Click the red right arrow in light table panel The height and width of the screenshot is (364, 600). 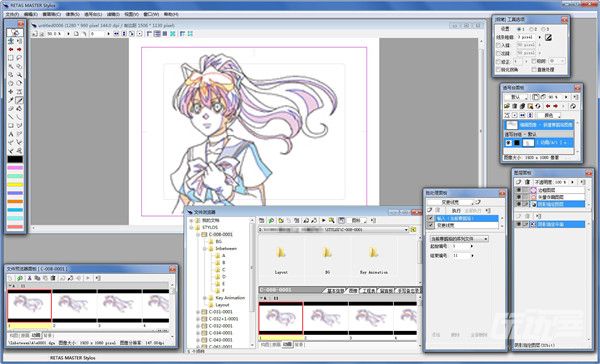[555, 106]
